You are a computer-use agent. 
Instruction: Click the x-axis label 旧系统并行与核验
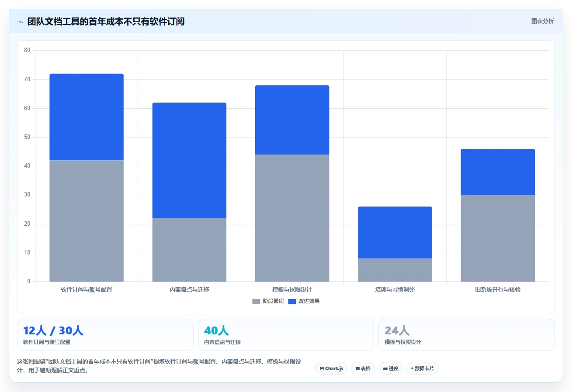498,289
